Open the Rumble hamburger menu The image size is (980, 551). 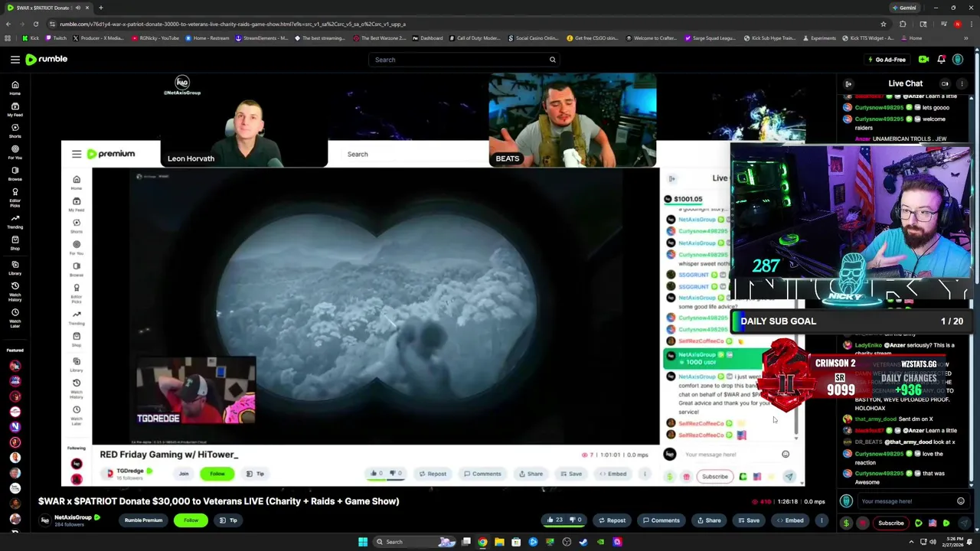click(x=15, y=59)
